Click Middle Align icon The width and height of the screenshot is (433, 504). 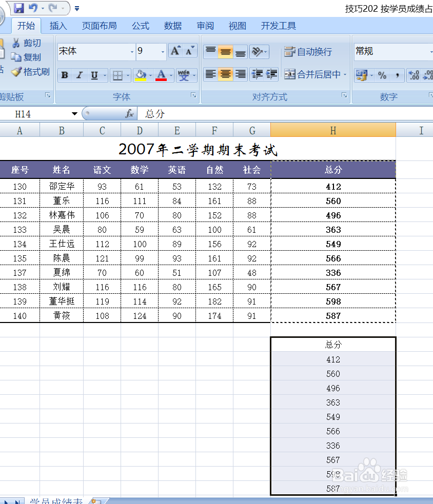coord(226,51)
